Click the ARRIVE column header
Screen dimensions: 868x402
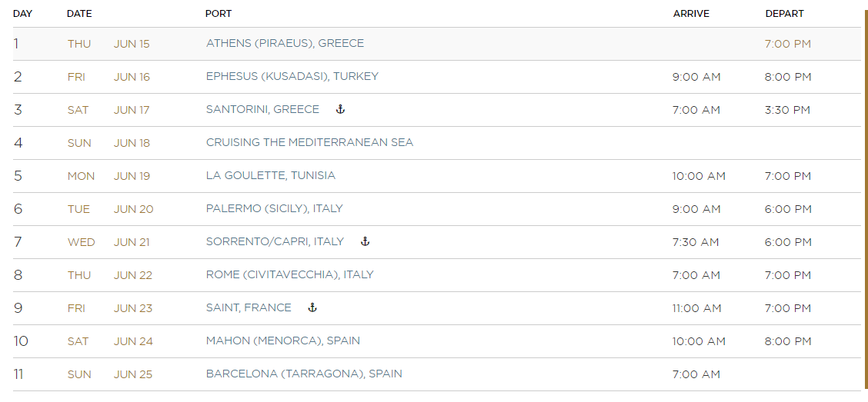[691, 13]
